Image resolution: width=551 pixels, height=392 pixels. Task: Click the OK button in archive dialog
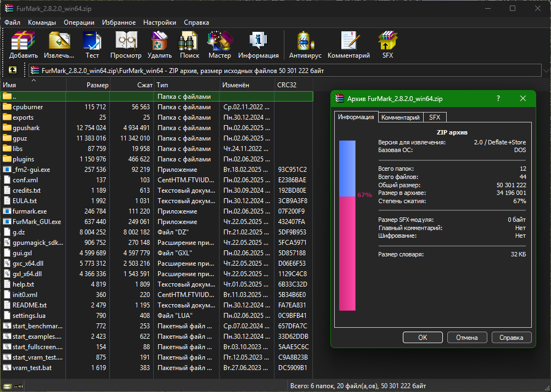click(x=423, y=338)
